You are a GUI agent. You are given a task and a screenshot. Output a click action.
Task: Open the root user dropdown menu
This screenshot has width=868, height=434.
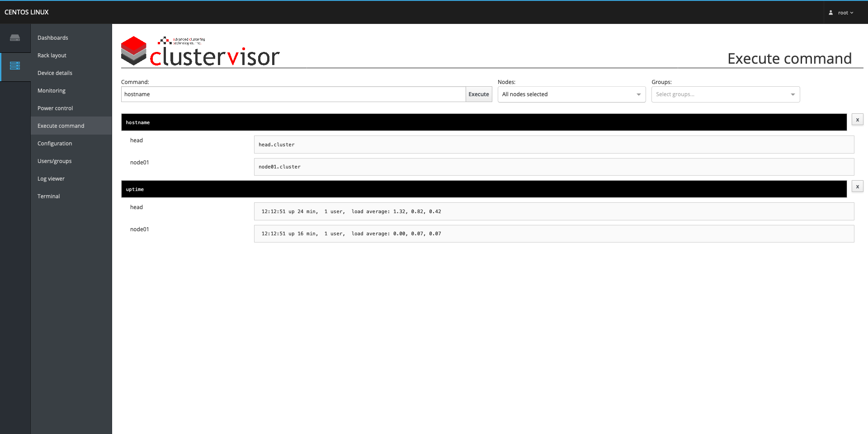click(x=845, y=13)
